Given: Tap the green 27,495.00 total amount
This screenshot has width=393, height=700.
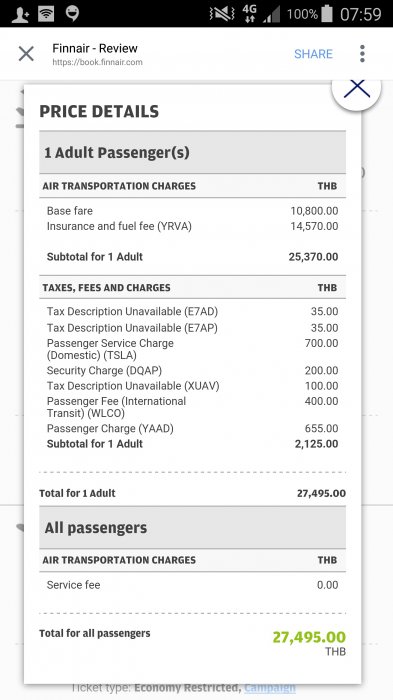Looking at the screenshot, I should pyautogui.click(x=309, y=637).
